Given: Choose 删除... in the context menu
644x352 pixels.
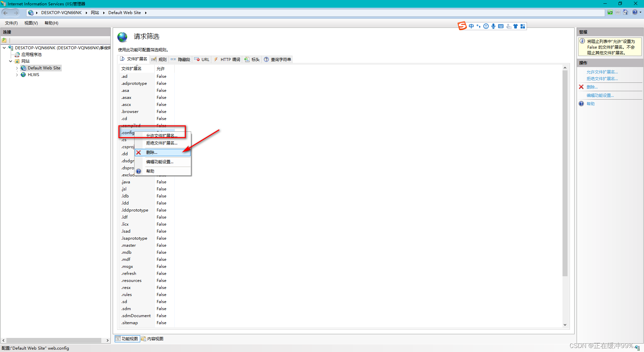Looking at the screenshot, I should [163, 153].
